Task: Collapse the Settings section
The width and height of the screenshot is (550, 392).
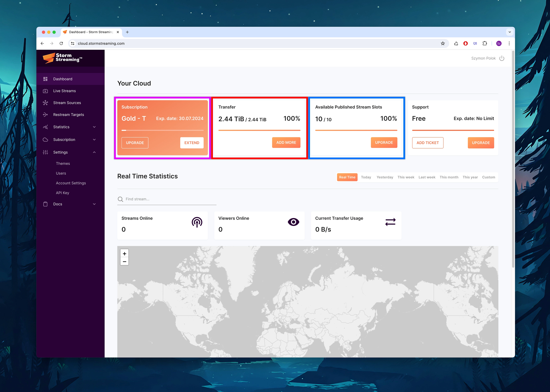Action: pos(94,152)
